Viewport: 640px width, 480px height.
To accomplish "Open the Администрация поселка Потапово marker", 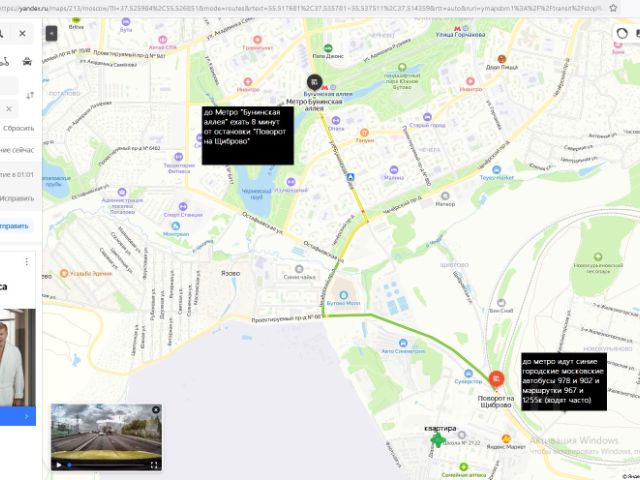I will (x=122, y=192).
